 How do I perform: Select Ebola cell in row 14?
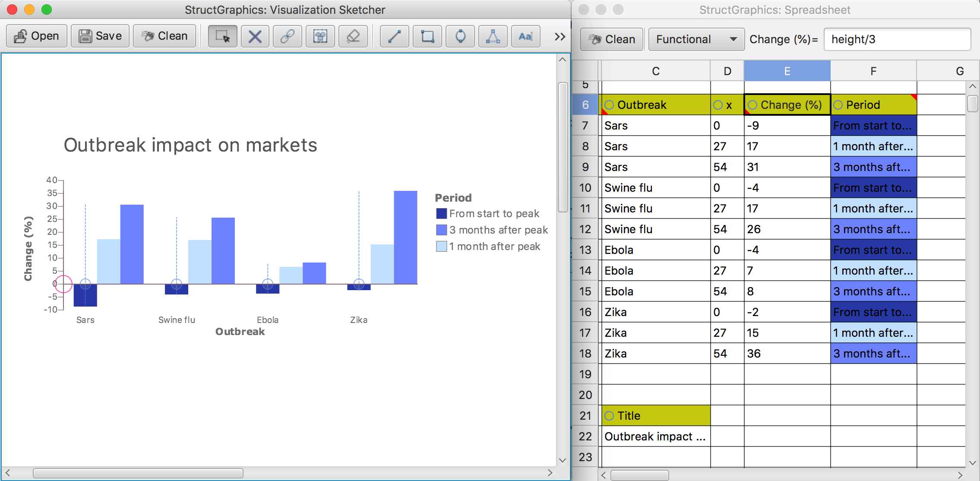(656, 271)
